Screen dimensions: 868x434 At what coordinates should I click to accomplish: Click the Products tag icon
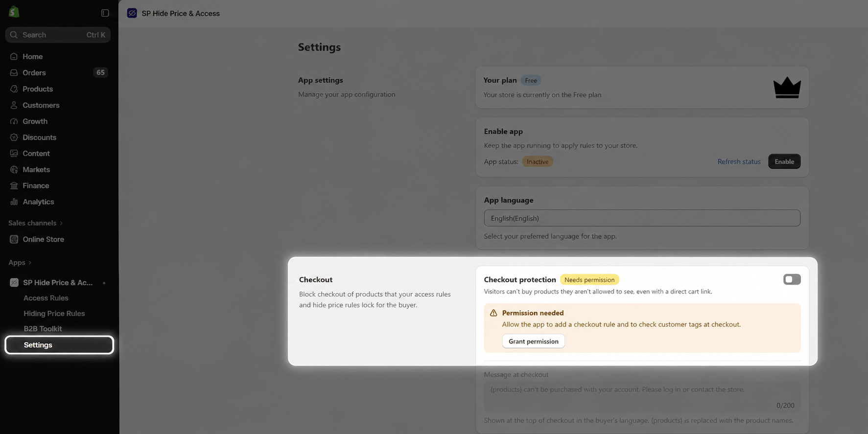pos(14,89)
